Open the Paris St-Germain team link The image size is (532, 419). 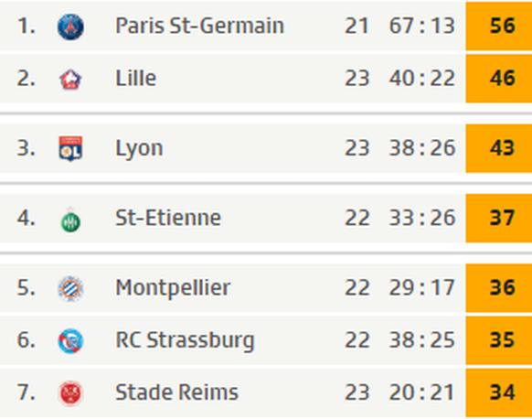[x=199, y=26]
